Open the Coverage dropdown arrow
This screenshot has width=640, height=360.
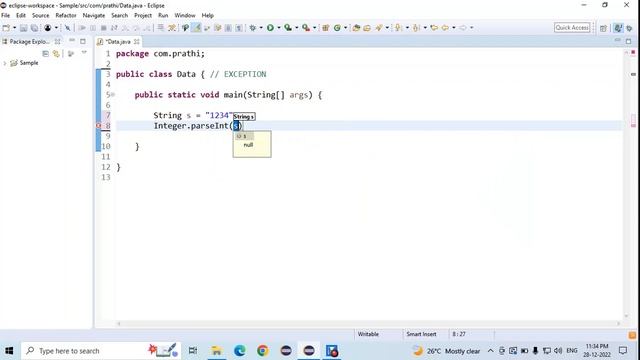[297, 28]
